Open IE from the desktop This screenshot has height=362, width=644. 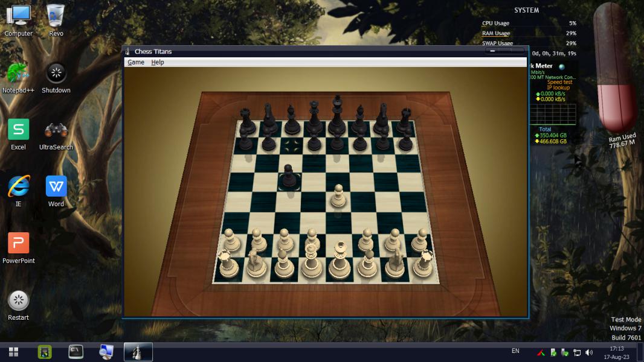pyautogui.click(x=19, y=191)
